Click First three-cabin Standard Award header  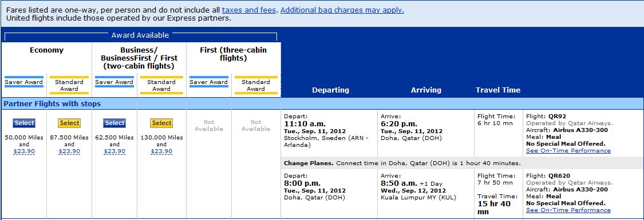tap(256, 85)
